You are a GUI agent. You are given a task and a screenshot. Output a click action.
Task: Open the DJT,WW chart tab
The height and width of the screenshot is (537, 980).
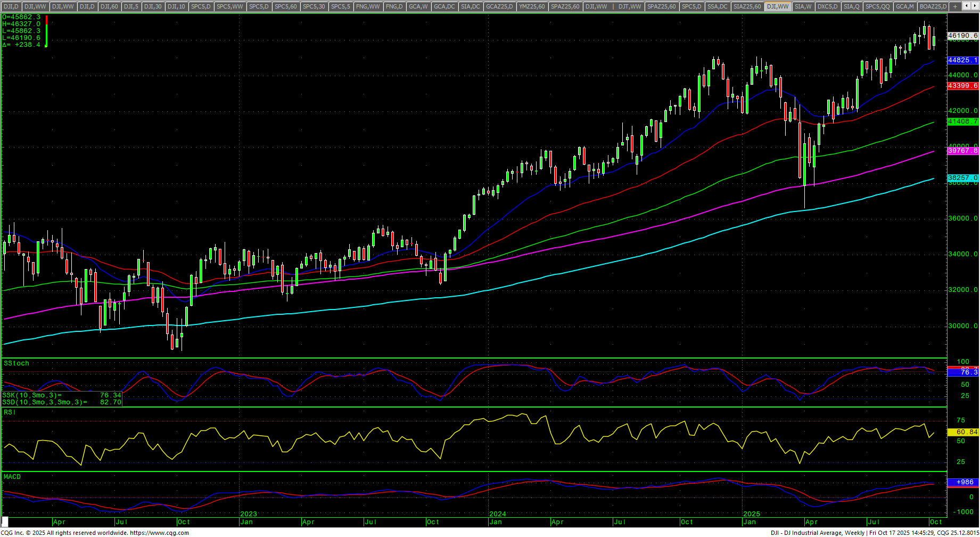630,6
